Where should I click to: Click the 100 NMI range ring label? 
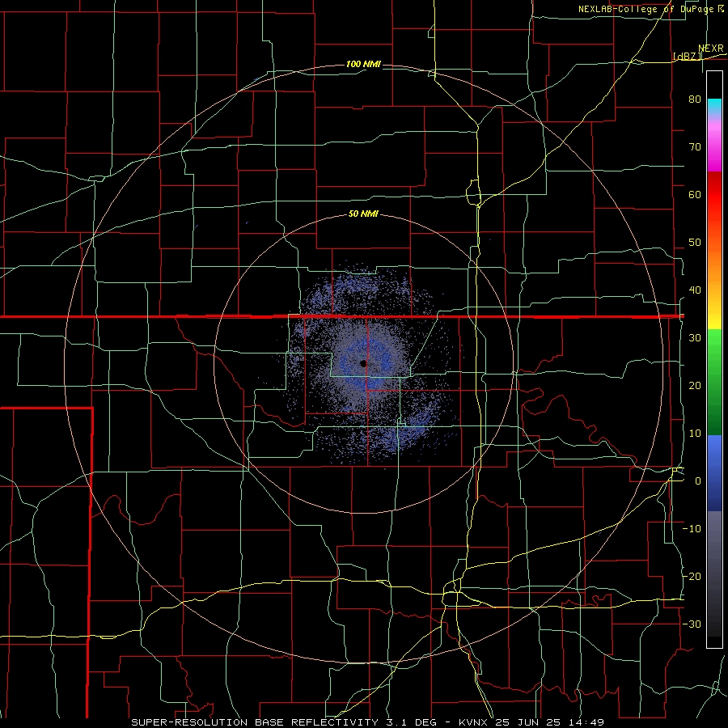(x=363, y=64)
